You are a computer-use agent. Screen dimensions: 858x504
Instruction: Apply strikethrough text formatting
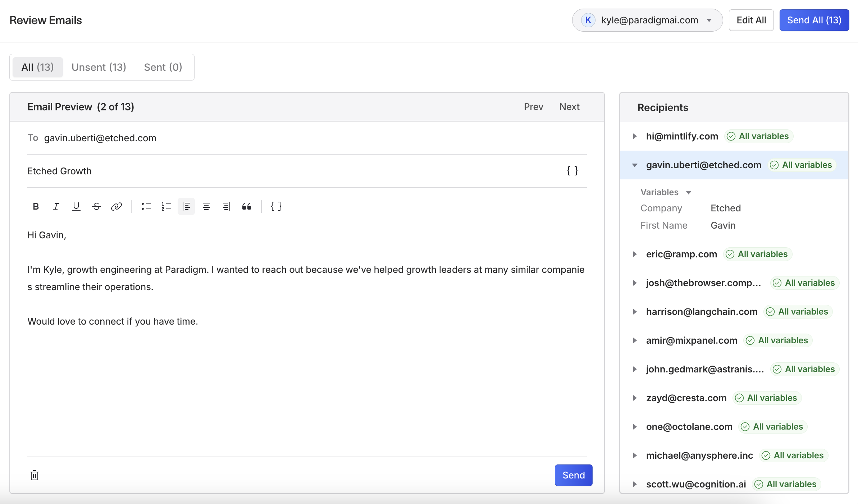tap(96, 206)
